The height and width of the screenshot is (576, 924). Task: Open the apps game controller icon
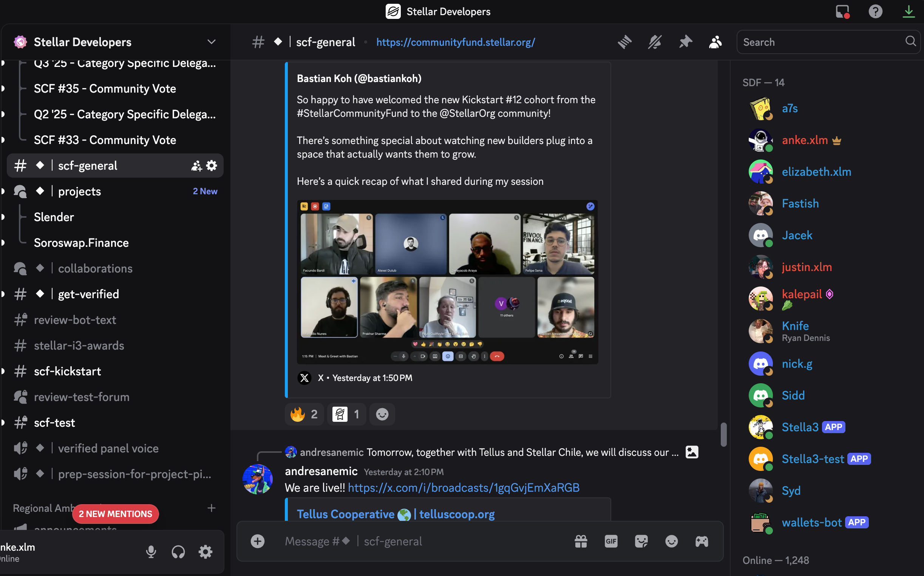[x=701, y=541]
